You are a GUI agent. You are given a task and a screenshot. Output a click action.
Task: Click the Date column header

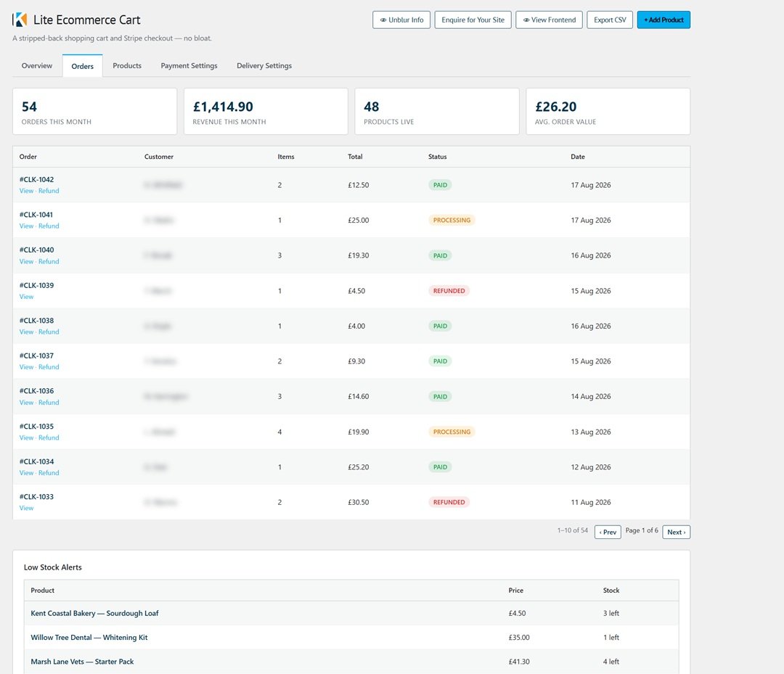pos(578,157)
